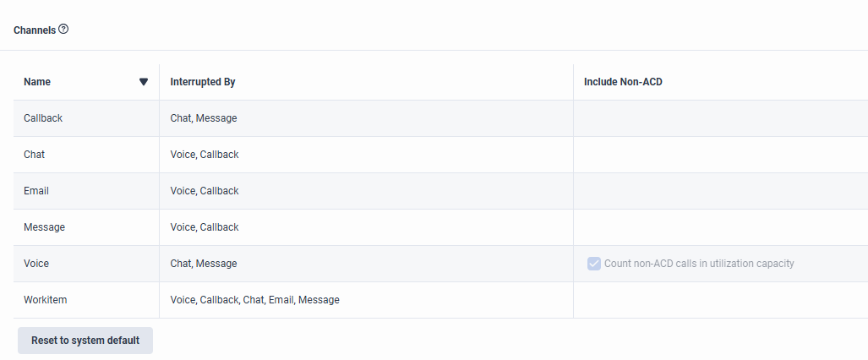Edit Voice's Interrupted By value

[x=204, y=264]
